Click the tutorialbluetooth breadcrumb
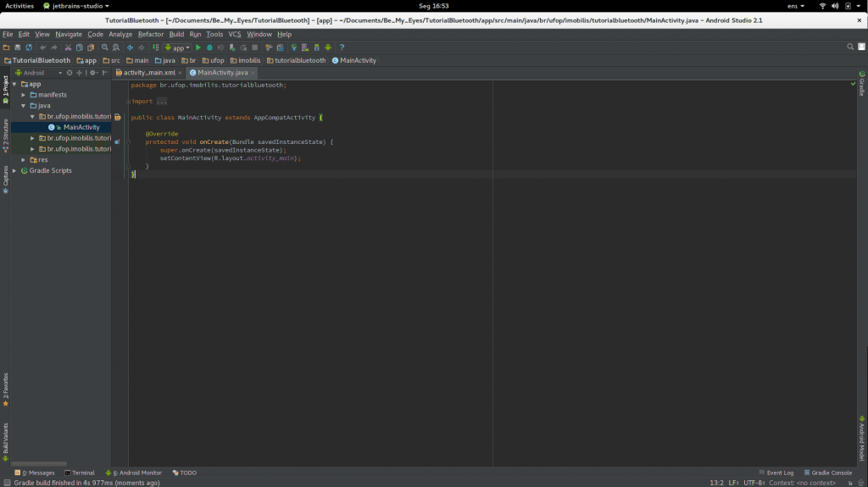Screen dimensions: 868x487 [296, 60]
